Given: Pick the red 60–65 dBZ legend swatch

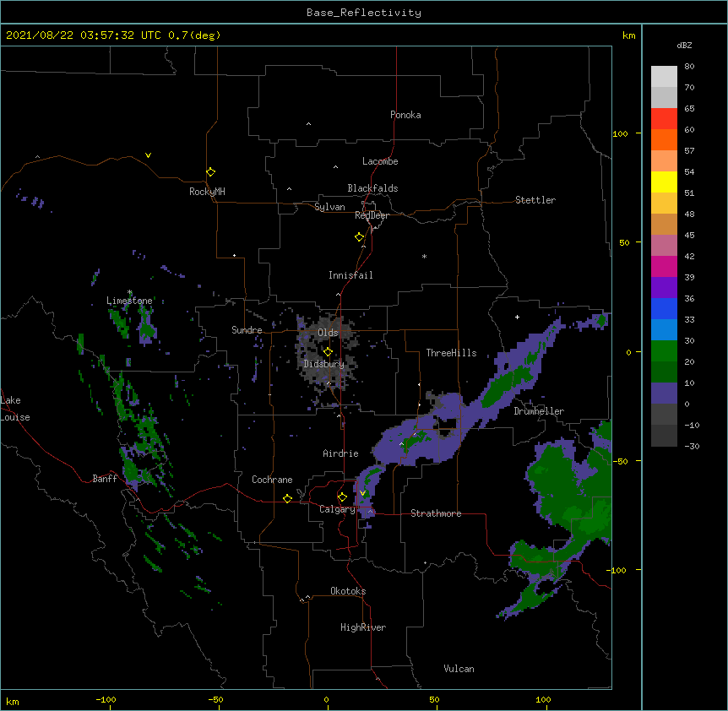Looking at the screenshot, I should 664,119.
